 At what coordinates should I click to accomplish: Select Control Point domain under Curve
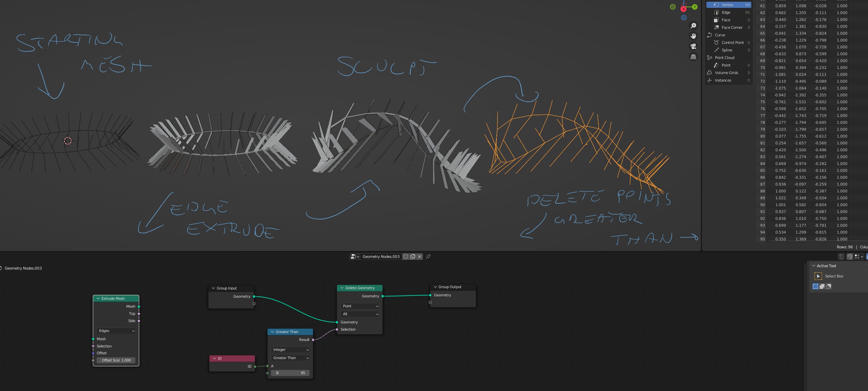coord(729,43)
